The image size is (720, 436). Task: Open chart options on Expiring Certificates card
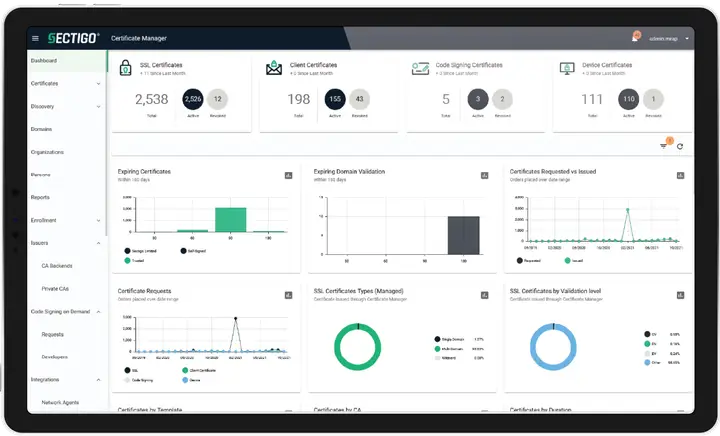[x=288, y=175]
